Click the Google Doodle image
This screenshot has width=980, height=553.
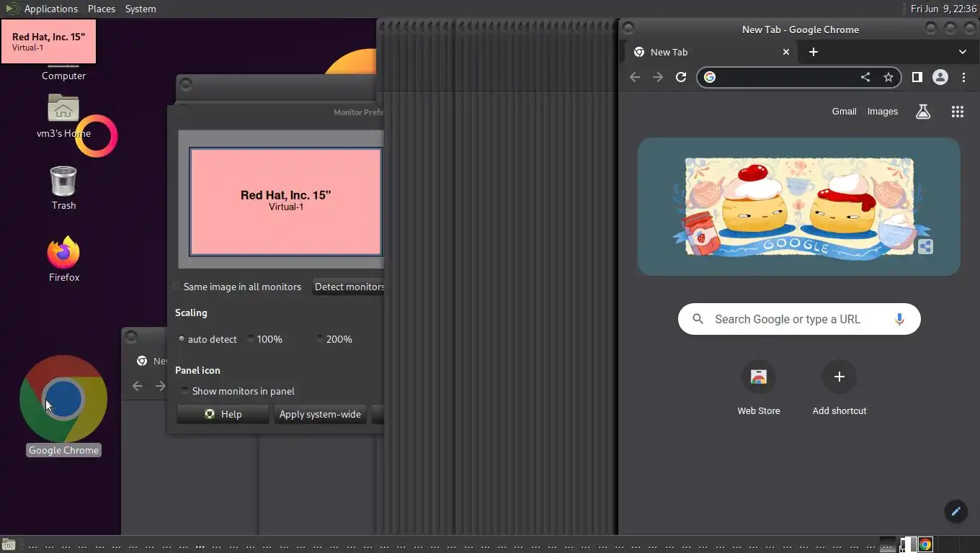799,207
